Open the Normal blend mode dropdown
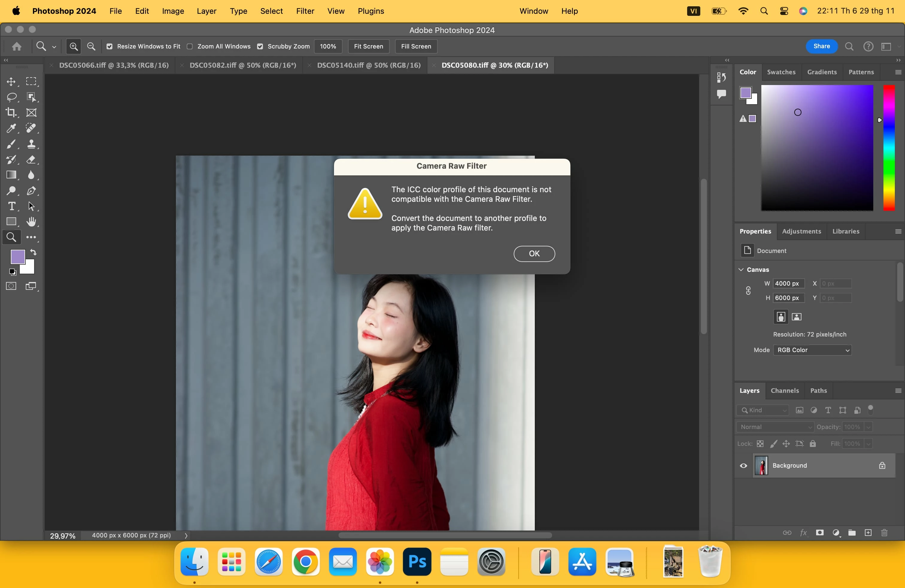Viewport: 905px width, 588px height. point(775,427)
